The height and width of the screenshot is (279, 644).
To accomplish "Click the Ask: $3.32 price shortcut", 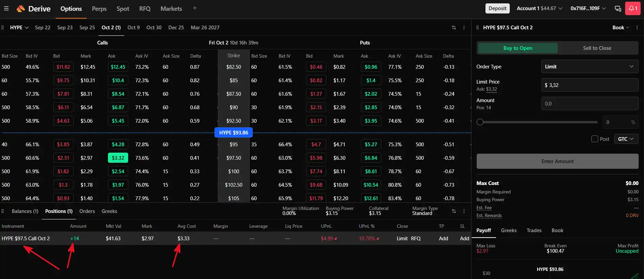I will click(x=487, y=89).
